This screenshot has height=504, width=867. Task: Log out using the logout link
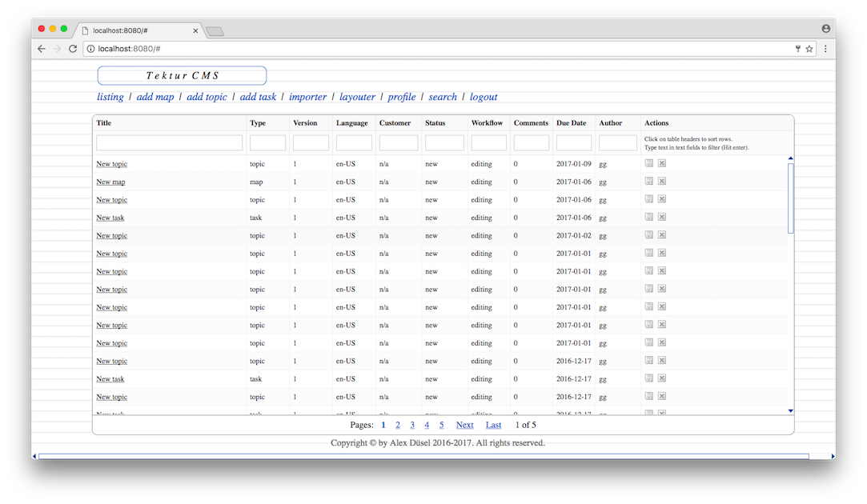(x=484, y=97)
